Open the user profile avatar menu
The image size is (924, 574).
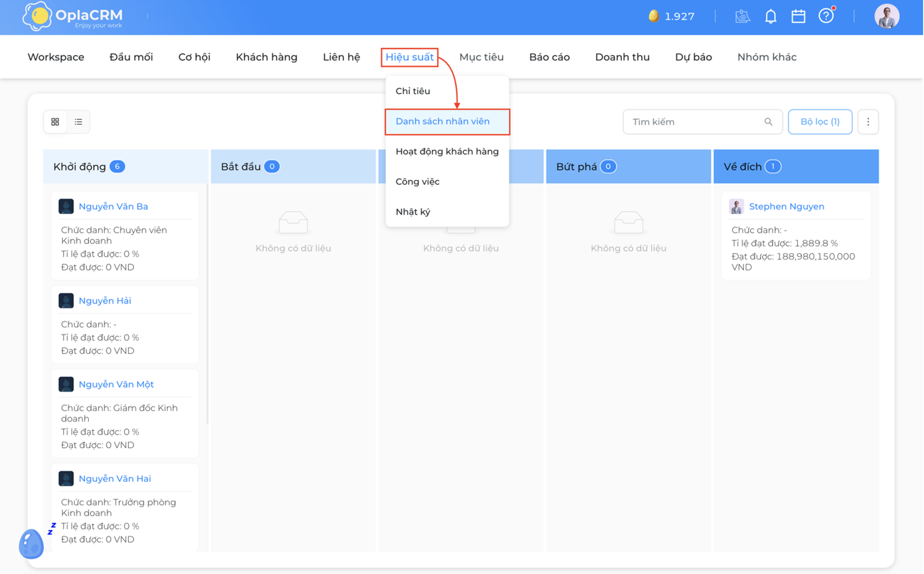tap(886, 16)
